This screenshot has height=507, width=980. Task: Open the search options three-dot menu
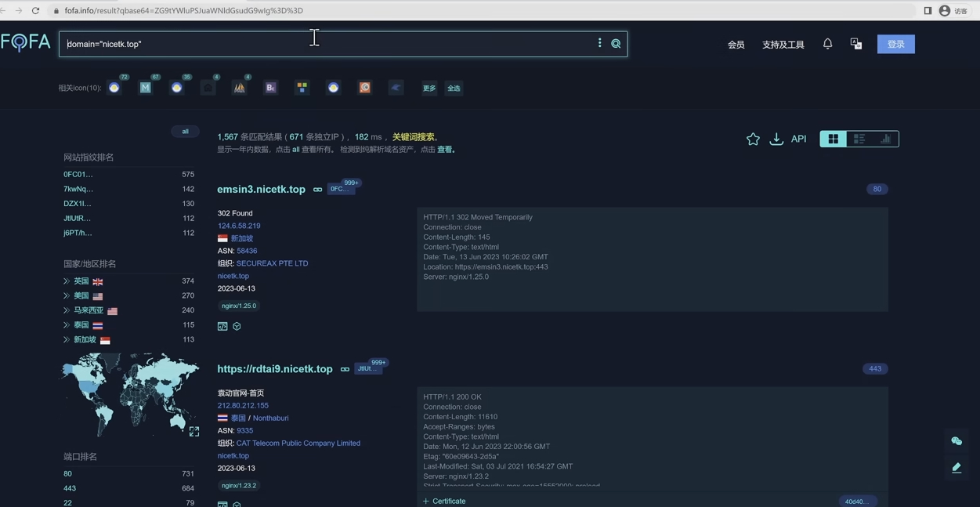pos(600,44)
